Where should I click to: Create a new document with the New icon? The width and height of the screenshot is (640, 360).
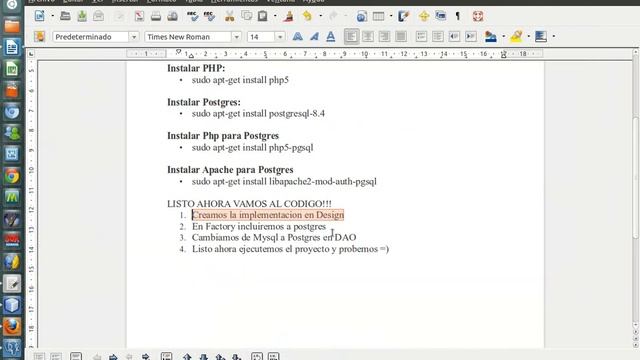tap(40, 16)
